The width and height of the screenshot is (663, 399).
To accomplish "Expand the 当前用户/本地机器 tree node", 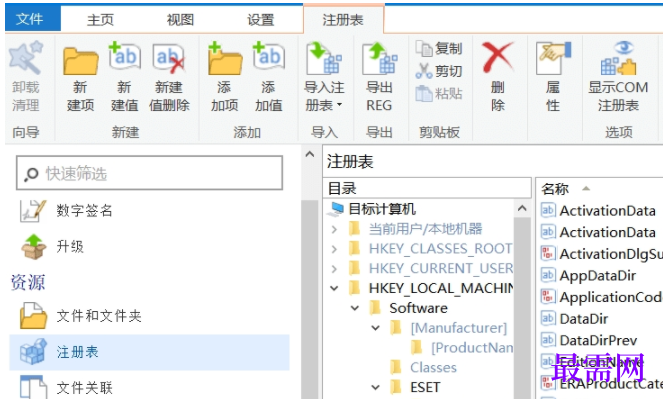I will pos(334,230).
